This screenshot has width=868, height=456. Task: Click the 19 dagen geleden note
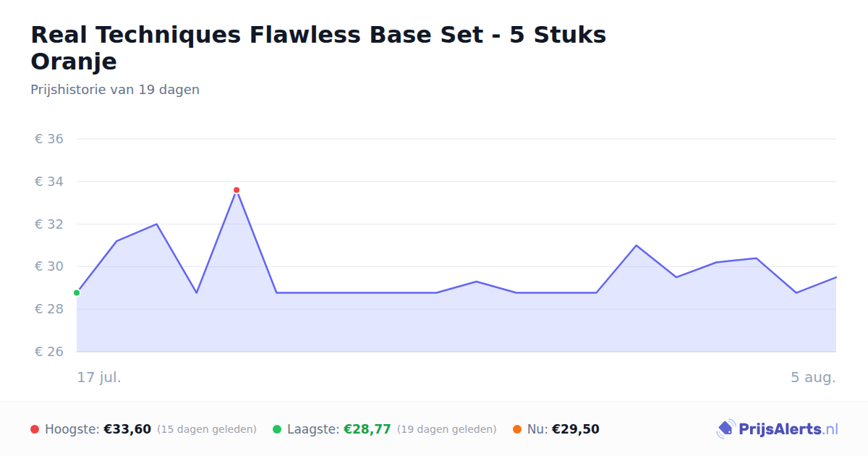[447, 430]
